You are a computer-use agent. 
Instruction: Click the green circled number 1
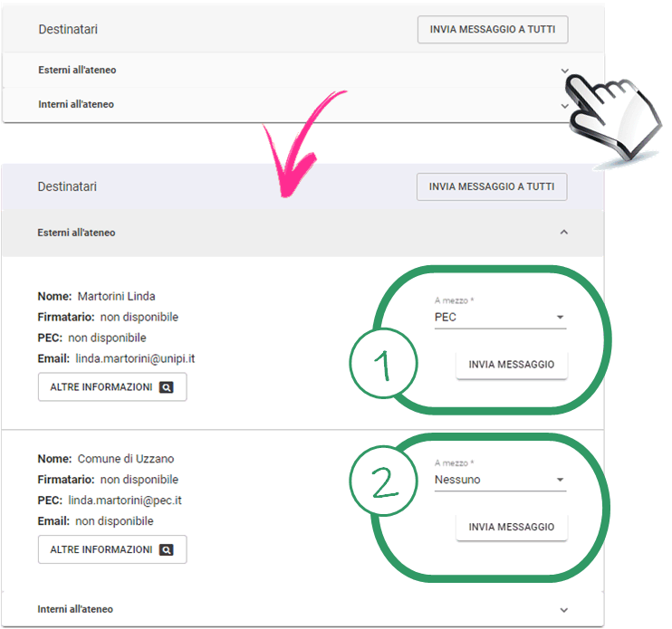pos(382,365)
